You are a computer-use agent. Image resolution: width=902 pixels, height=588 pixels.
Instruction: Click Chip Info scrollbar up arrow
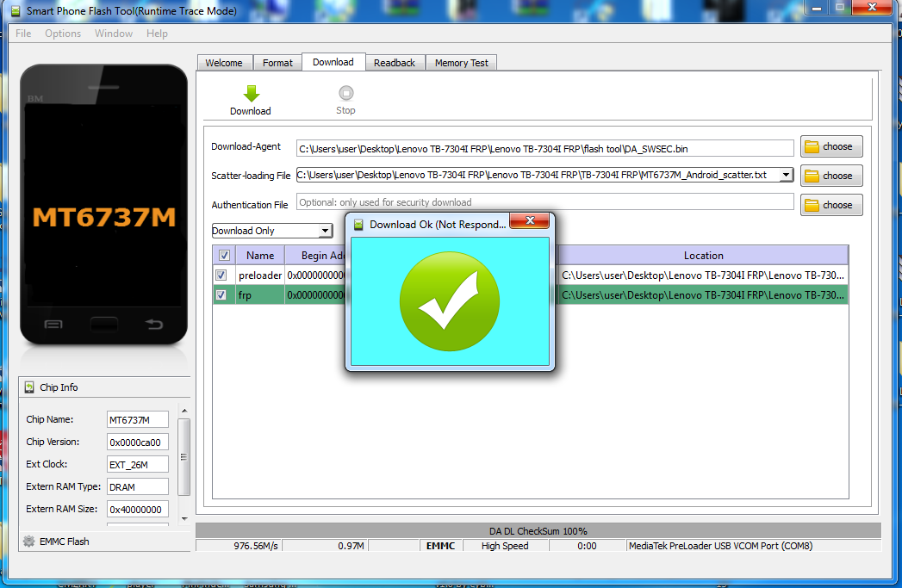pos(184,411)
